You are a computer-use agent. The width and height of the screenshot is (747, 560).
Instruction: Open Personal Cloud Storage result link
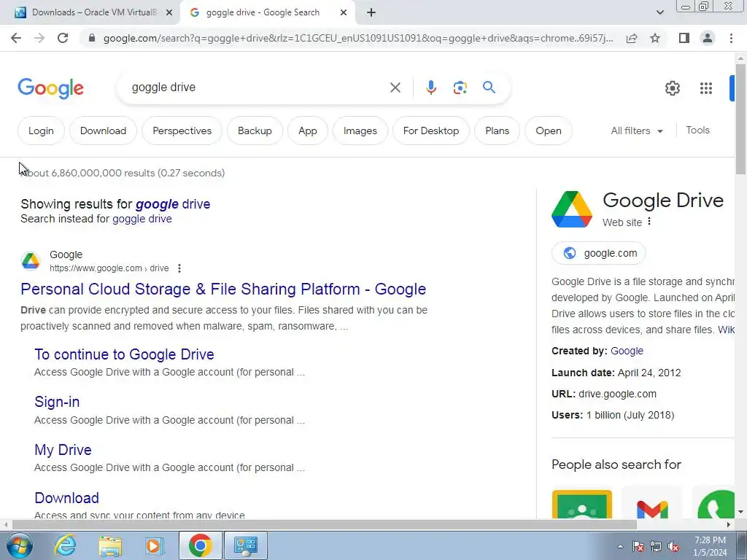(223, 289)
